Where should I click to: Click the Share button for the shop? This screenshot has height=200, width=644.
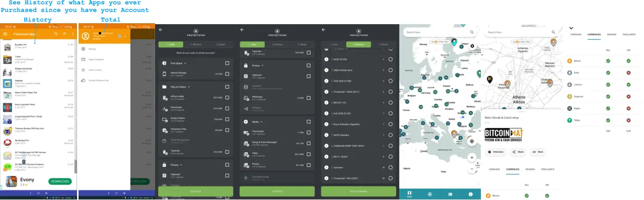(518, 152)
